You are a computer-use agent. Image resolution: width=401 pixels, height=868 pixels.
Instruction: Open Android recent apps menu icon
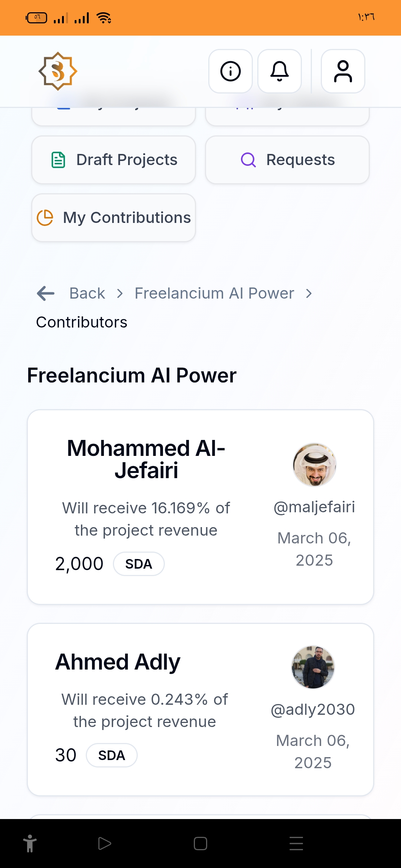click(x=296, y=844)
